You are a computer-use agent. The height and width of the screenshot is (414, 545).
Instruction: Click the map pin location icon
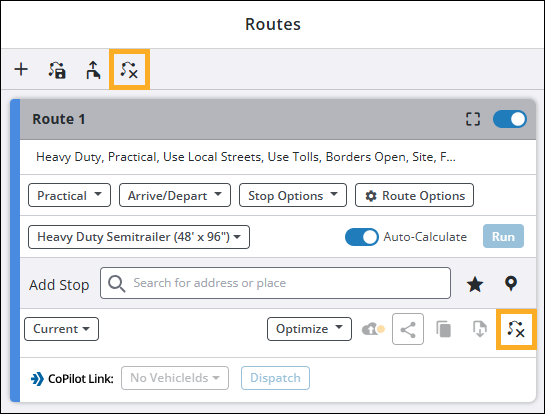511,283
